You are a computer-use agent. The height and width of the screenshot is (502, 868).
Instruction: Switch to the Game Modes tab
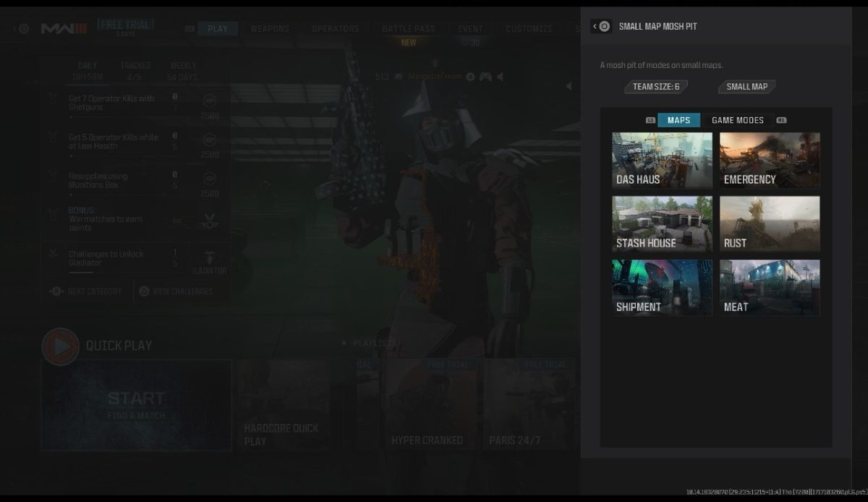click(x=737, y=120)
